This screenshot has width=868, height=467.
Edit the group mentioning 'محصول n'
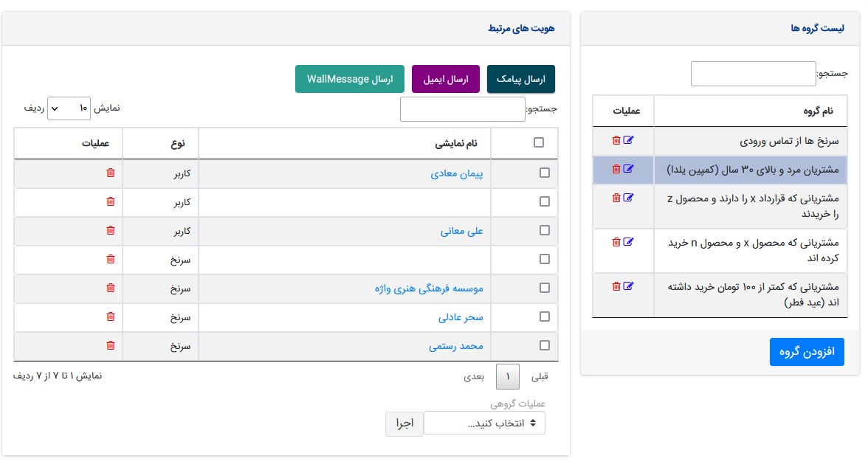coord(629,242)
